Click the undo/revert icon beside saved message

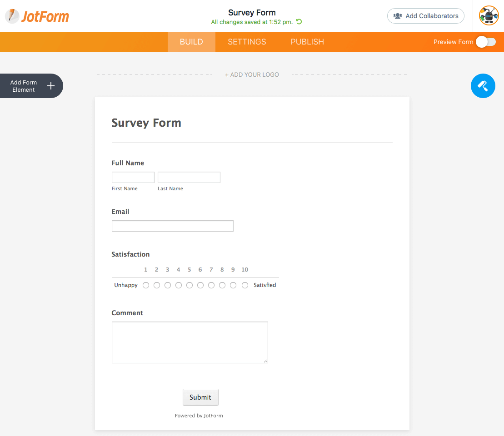tap(299, 21)
